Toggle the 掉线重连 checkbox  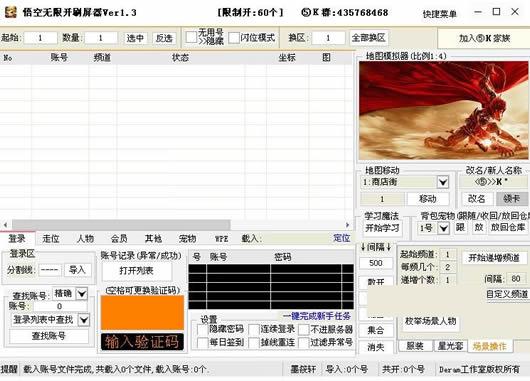[x=254, y=342]
